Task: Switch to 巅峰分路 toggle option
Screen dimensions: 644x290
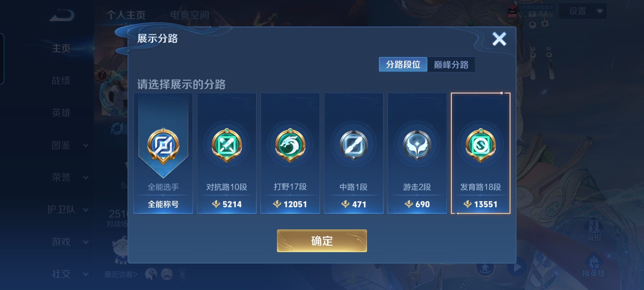Action: coord(451,64)
